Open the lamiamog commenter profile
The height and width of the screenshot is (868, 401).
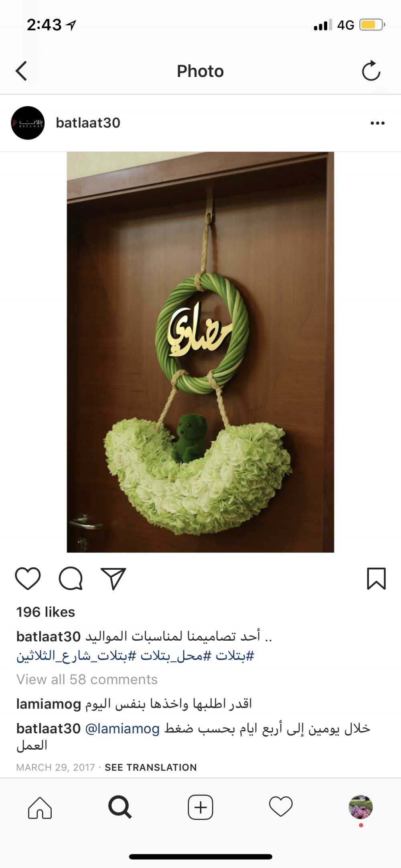pos(49,704)
